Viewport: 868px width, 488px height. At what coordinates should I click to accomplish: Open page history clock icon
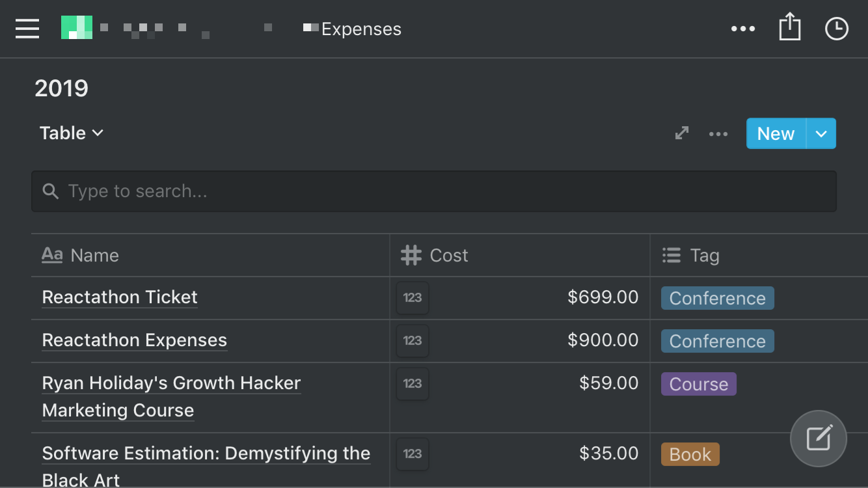click(836, 29)
